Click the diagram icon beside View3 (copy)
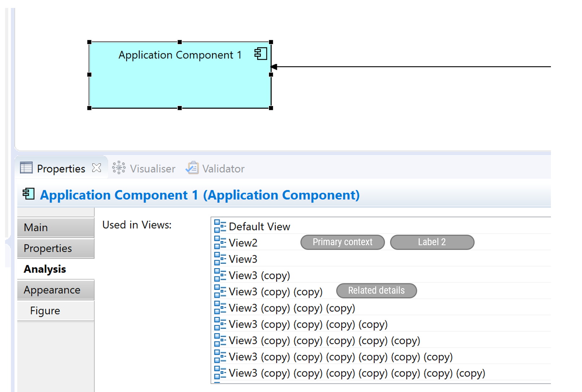This screenshot has height=392, width=582. coord(220,275)
